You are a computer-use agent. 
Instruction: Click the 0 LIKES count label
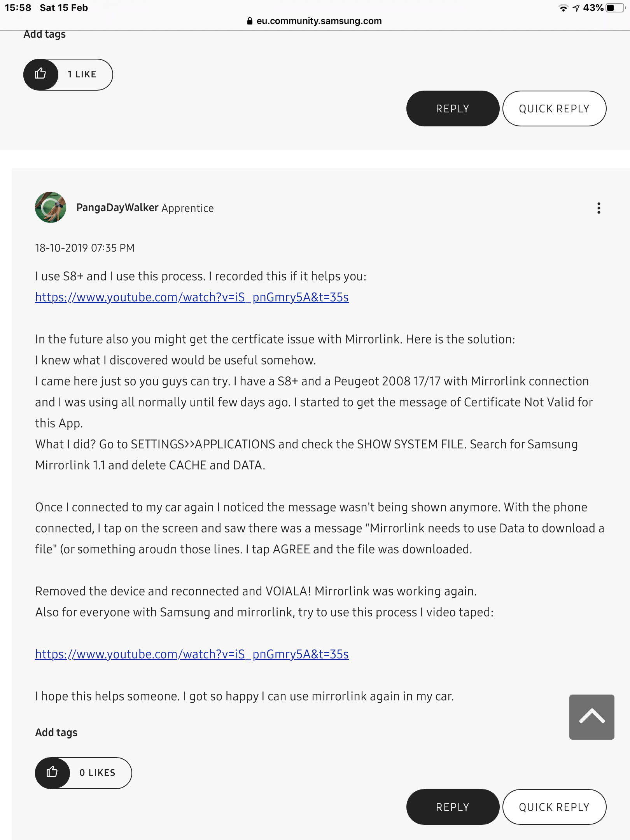98,773
